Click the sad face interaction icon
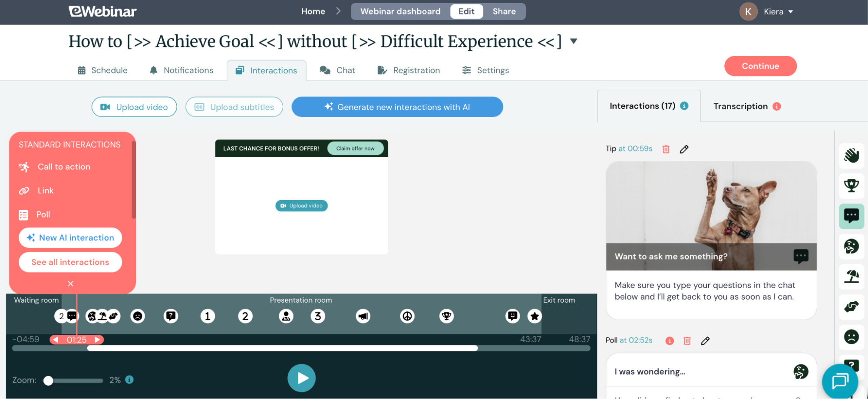This screenshot has height=399, width=868. pyautogui.click(x=851, y=337)
